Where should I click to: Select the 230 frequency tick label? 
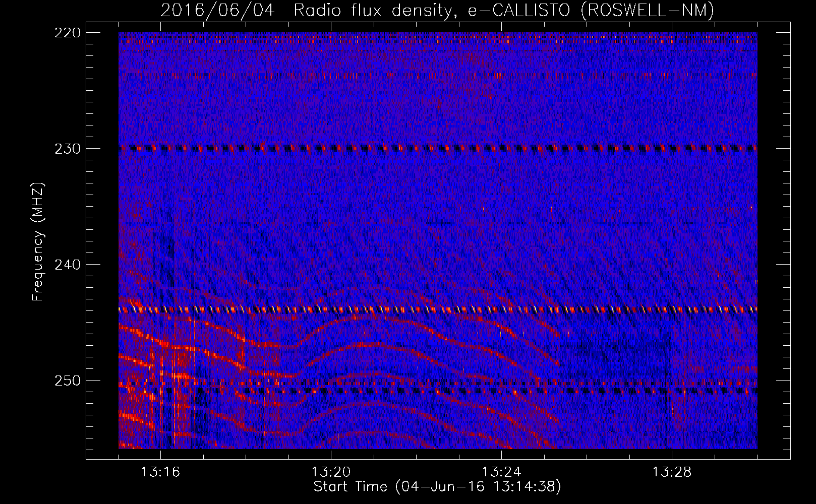point(68,149)
